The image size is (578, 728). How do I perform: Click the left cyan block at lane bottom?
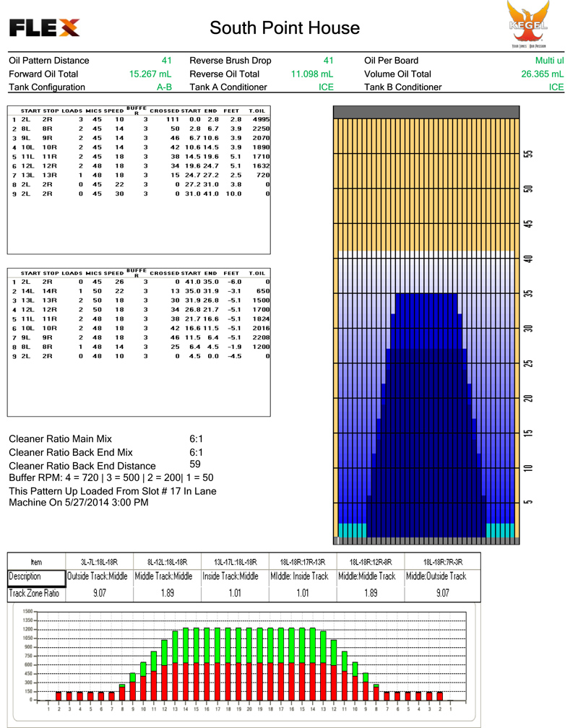click(x=353, y=530)
